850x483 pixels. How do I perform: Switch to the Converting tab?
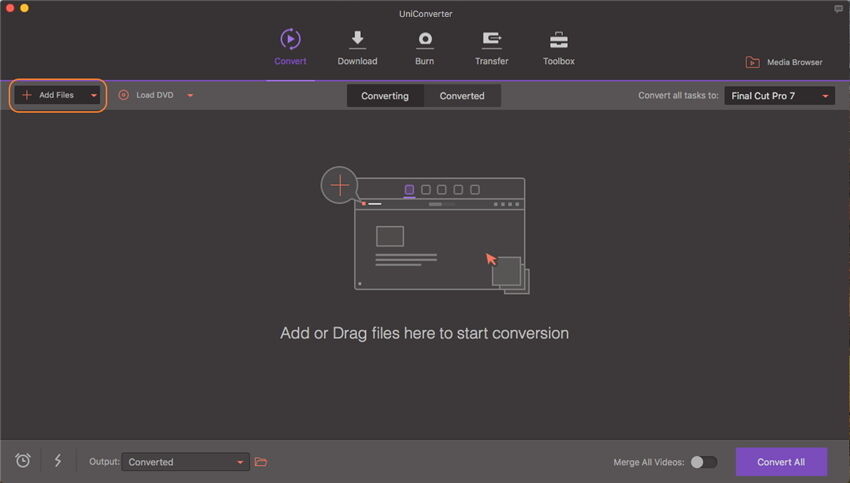[385, 96]
